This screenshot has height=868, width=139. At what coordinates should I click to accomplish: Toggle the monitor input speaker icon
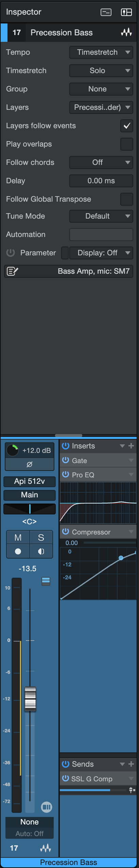(x=41, y=551)
